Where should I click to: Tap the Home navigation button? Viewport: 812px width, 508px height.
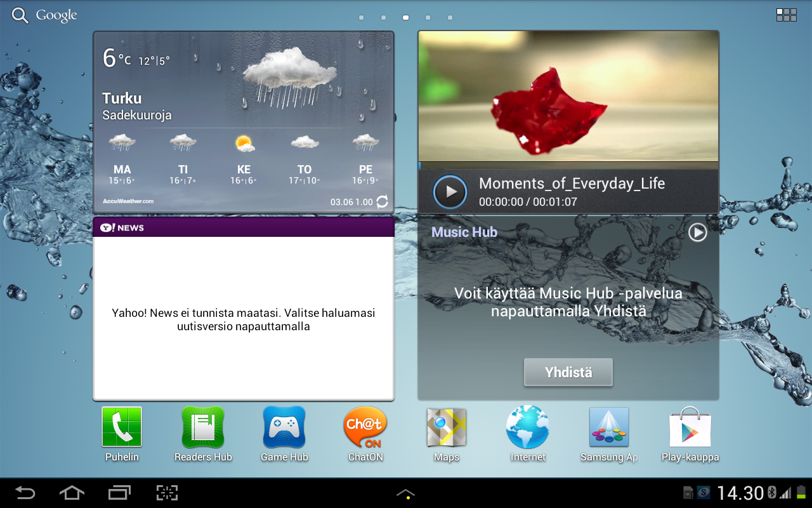72,493
